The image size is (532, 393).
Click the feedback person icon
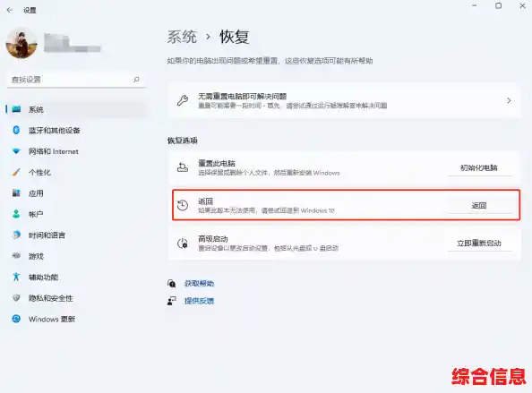171,301
